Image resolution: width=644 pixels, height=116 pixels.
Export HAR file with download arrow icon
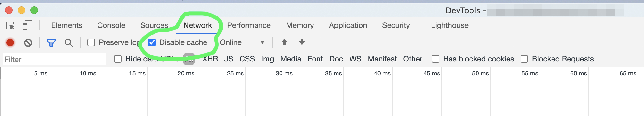point(302,42)
